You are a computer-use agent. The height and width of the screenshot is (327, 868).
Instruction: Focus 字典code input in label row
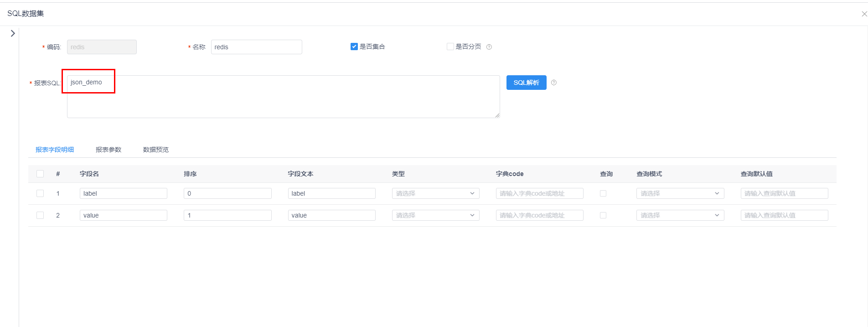point(540,193)
